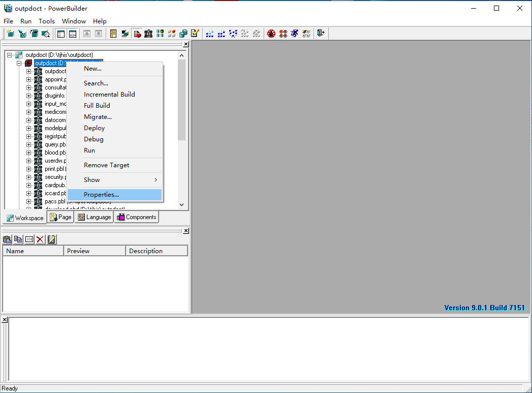
Task: Open the Window menu
Action: 74,21
